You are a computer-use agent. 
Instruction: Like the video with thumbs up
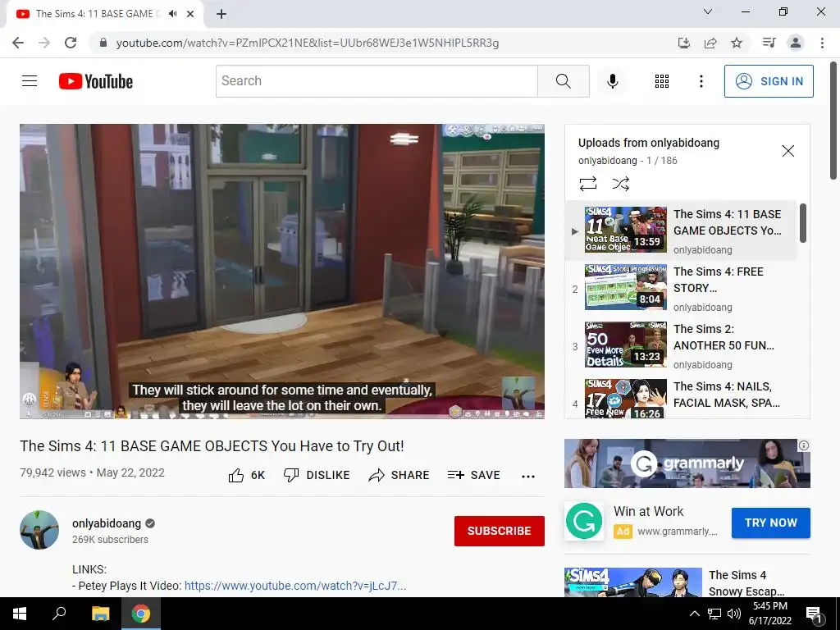tap(246, 475)
